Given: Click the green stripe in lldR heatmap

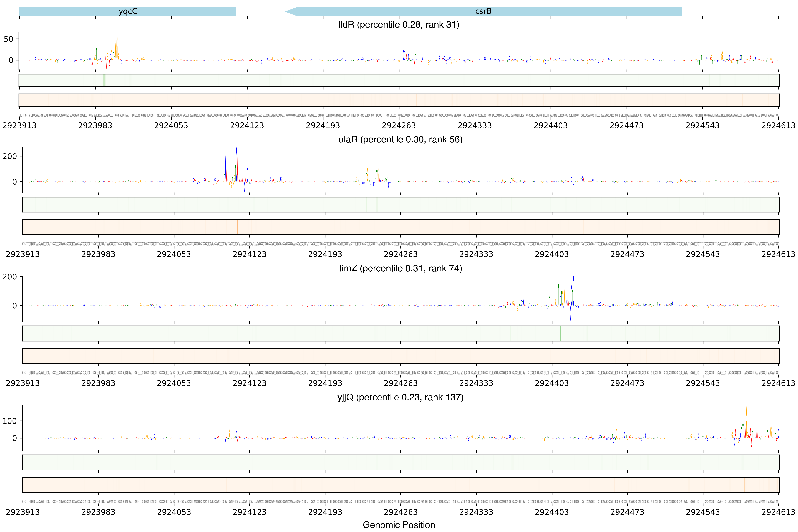Looking at the screenshot, I should (104, 80).
